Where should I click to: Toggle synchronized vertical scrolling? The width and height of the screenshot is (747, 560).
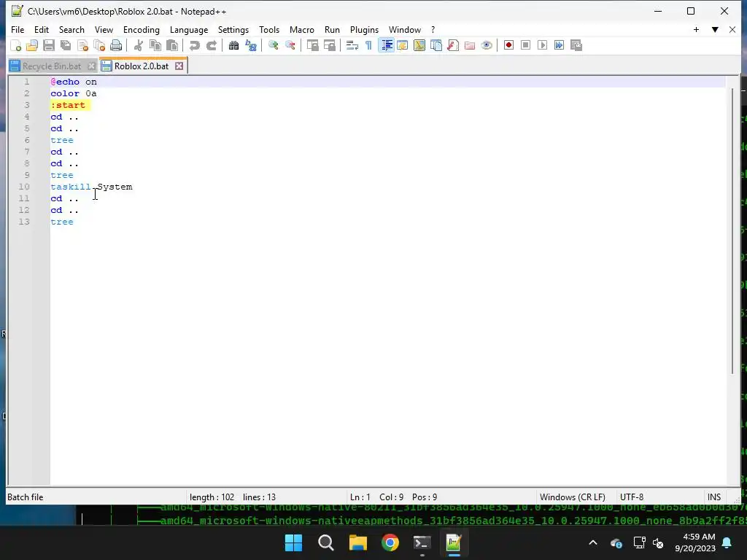[312, 45]
